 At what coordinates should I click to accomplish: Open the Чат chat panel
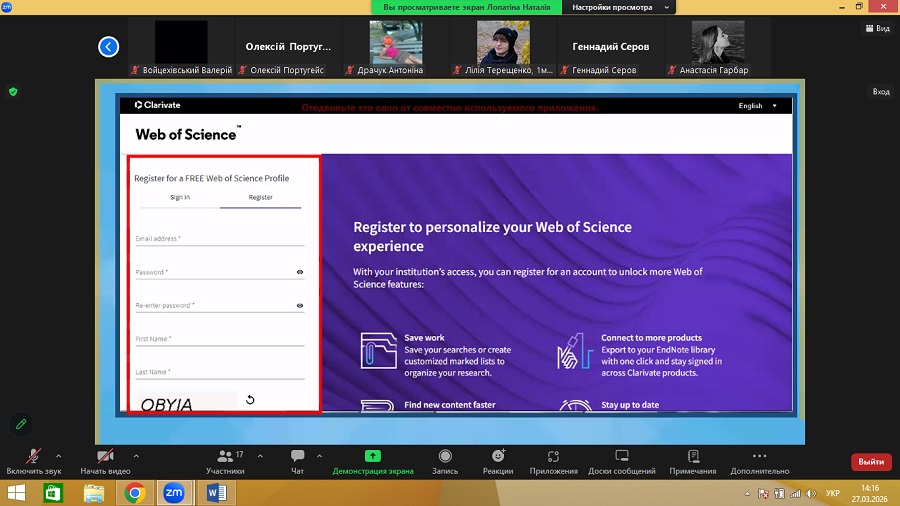(297, 460)
